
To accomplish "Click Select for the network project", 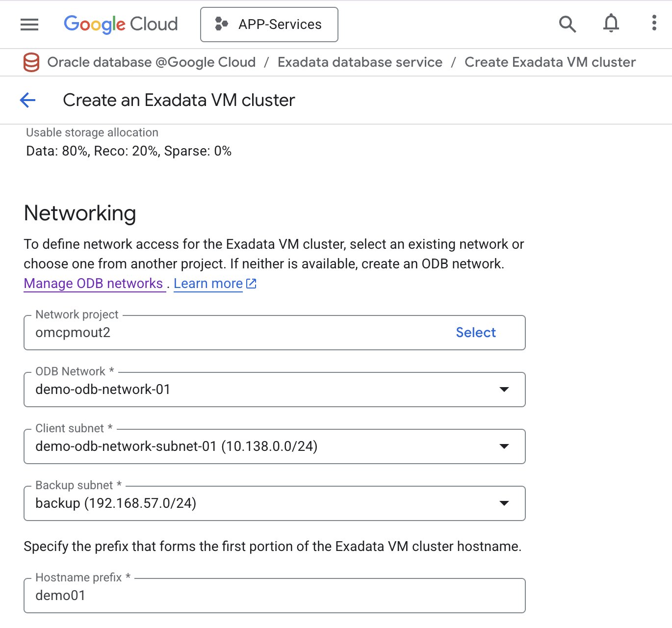I will [475, 333].
